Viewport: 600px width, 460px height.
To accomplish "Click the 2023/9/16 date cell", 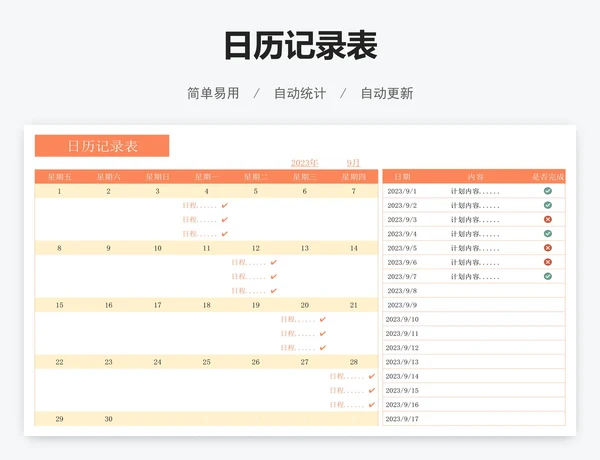I will pyautogui.click(x=402, y=405).
